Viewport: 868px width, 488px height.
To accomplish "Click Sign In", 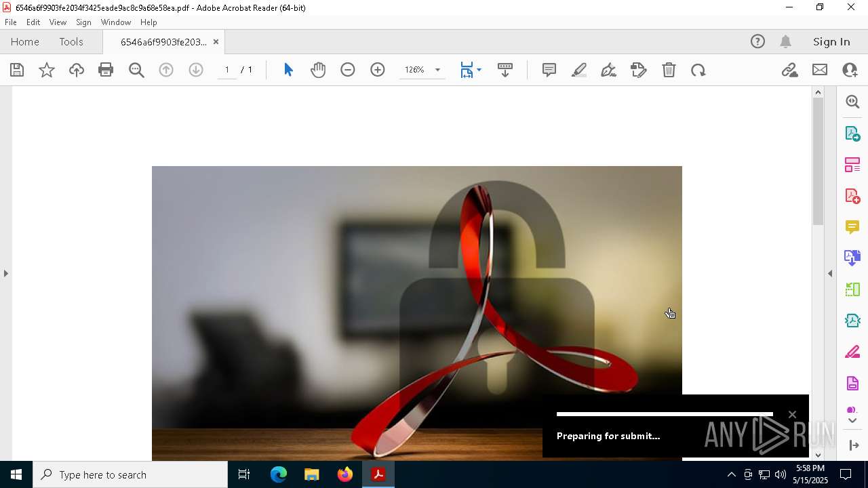I will click(x=831, y=41).
